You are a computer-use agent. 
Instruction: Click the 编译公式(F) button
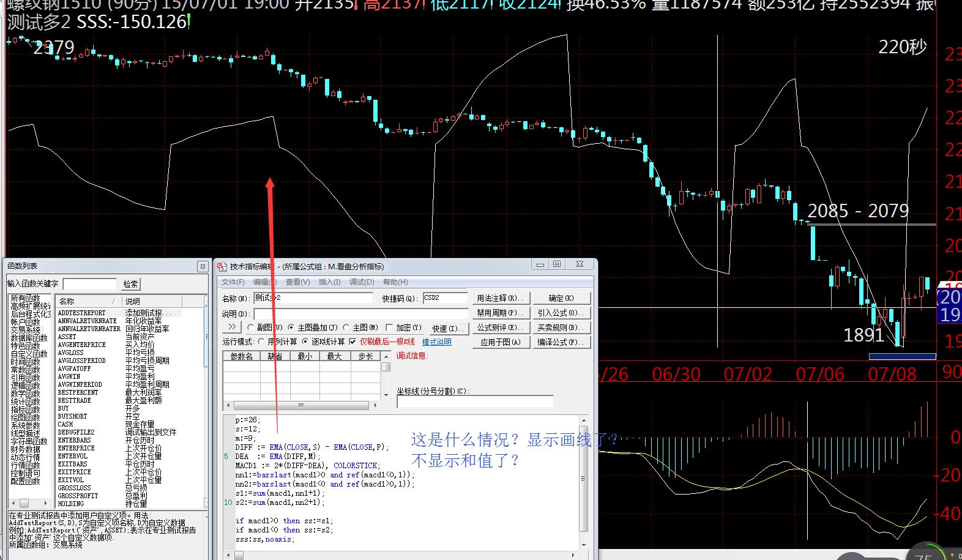562,342
